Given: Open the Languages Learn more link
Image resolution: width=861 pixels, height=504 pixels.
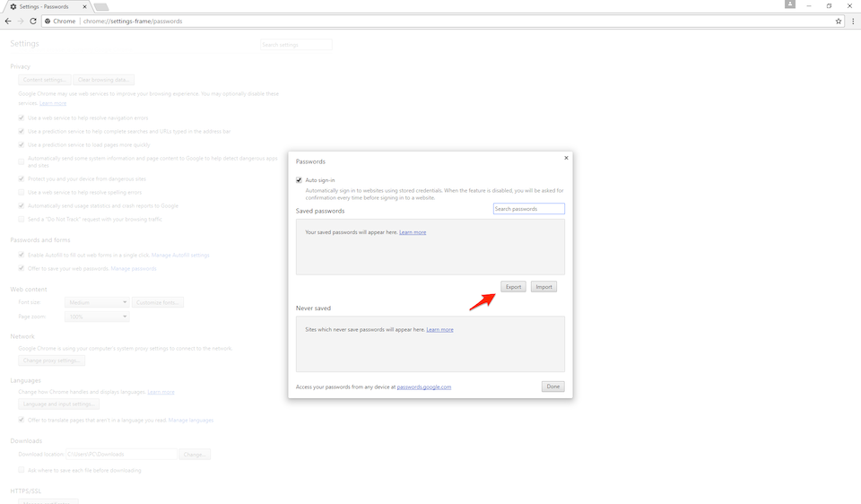Looking at the screenshot, I should tap(161, 392).
